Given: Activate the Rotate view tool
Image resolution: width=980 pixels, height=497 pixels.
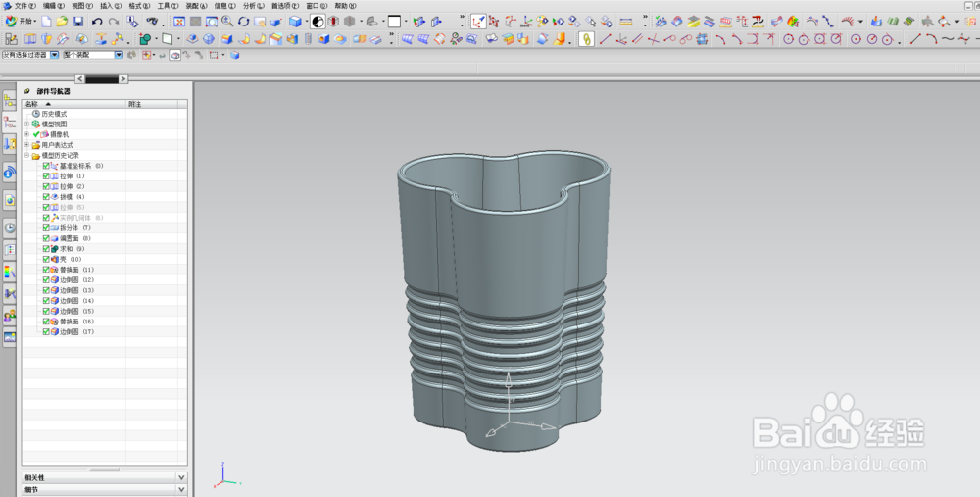Looking at the screenshot, I should tap(244, 22).
